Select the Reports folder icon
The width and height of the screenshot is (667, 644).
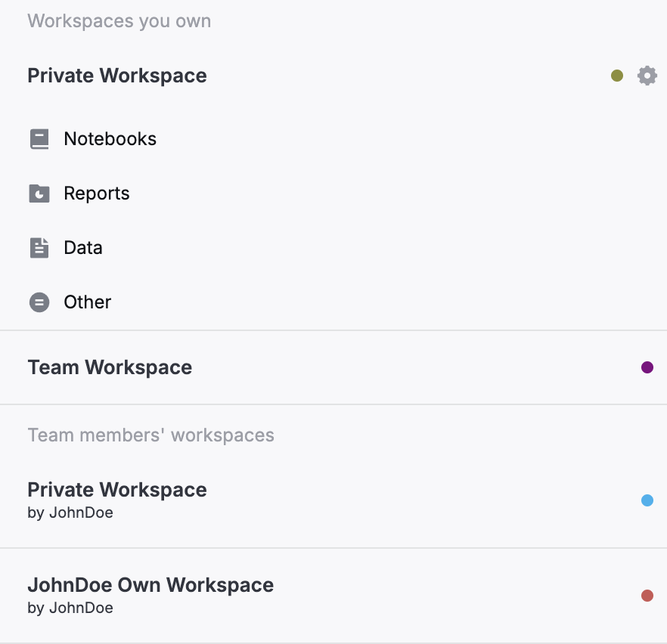tap(39, 193)
